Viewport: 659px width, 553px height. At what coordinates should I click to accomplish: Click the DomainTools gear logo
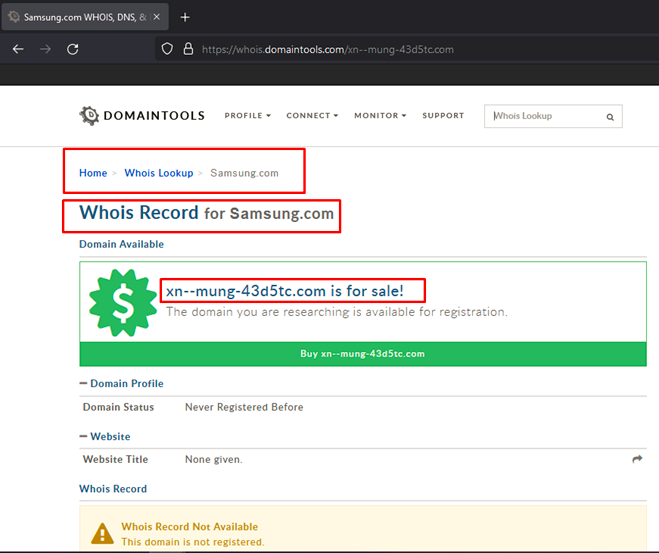pyautogui.click(x=89, y=116)
